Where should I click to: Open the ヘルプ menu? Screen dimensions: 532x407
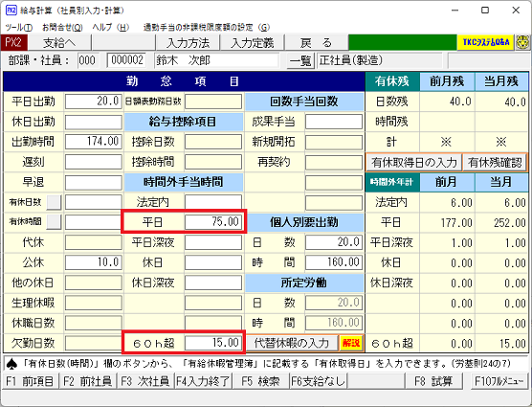[x=111, y=27]
